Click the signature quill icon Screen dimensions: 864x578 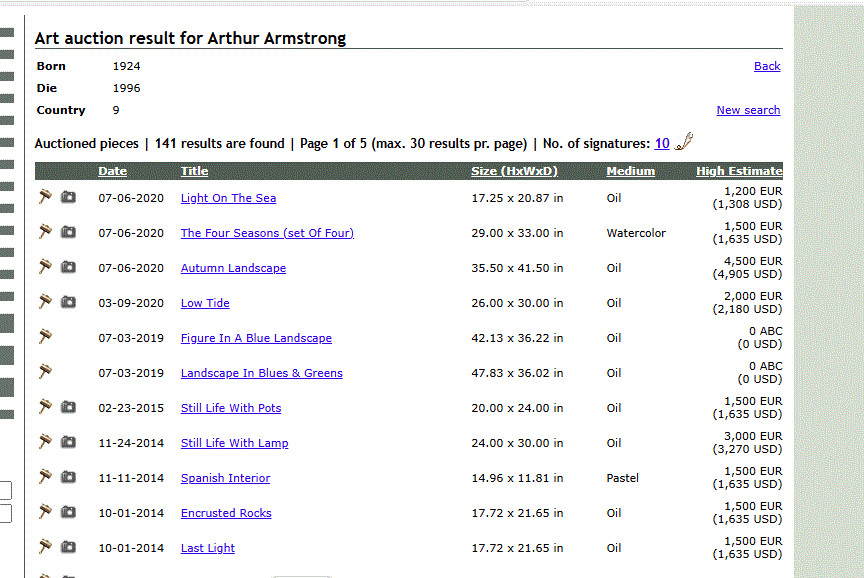(684, 142)
